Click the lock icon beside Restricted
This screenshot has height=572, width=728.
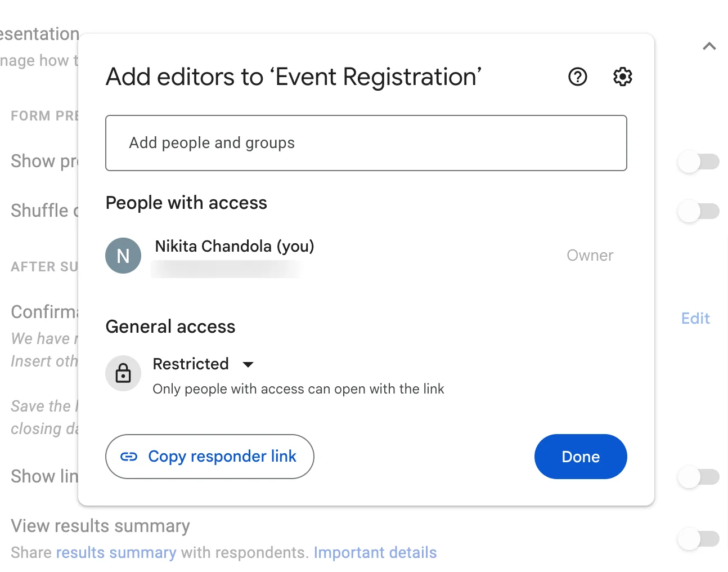click(123, 373)
